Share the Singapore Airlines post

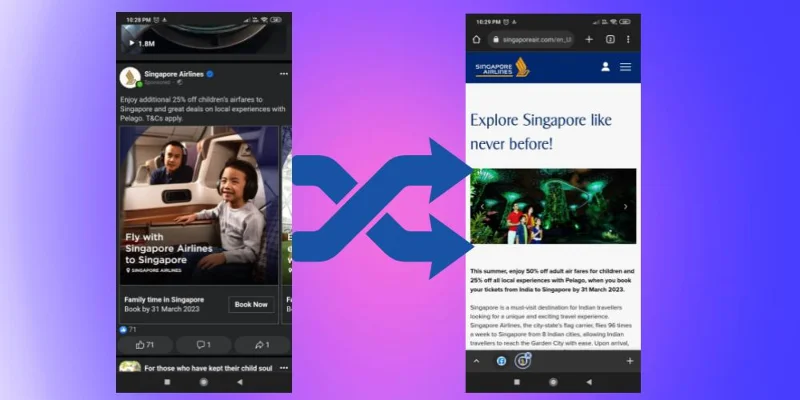click(x=260, y=345)
